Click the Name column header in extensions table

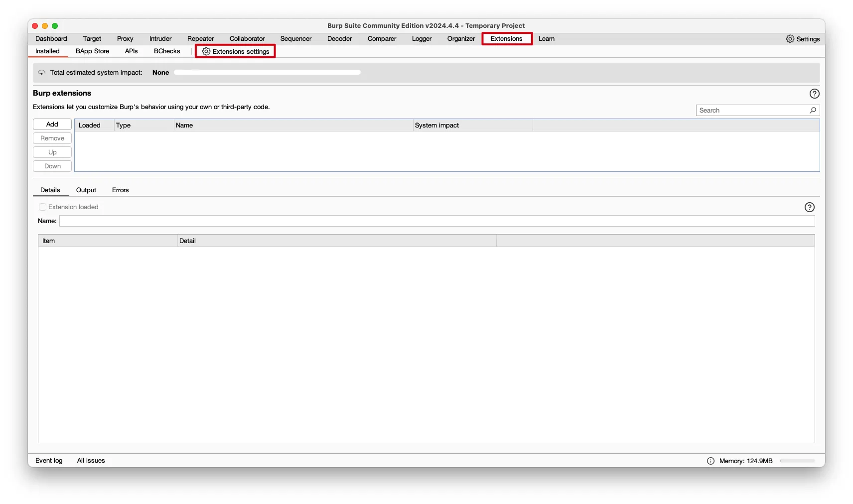pos(293,126)
